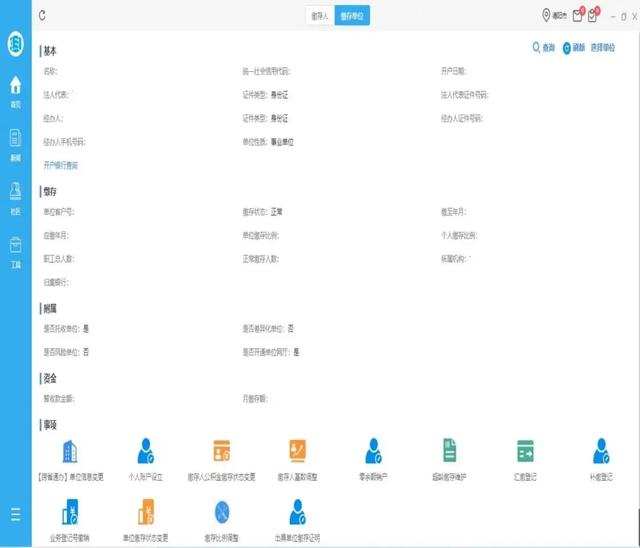Open 缴存人公积金缴存状态变更 item

[x=222, y=460]
